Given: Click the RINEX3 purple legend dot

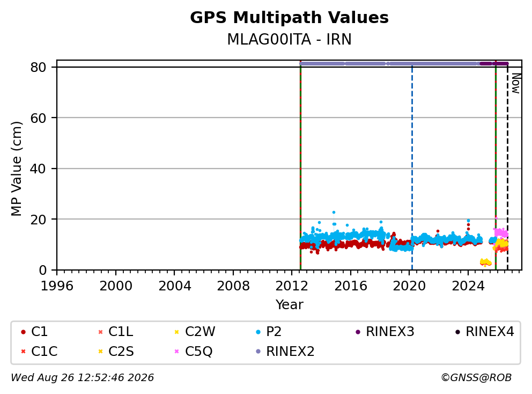Looking at the screenshot, I should [x=358, y=332].
